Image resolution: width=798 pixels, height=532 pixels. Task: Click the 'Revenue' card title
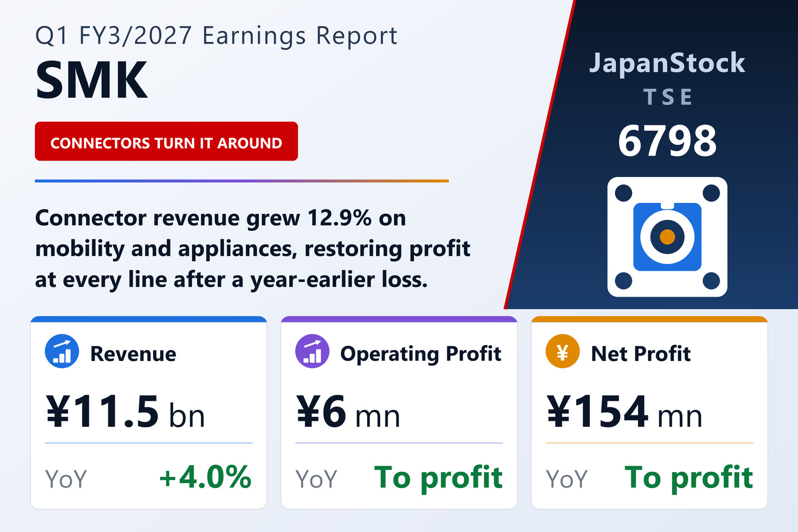[x=133, y=354]
